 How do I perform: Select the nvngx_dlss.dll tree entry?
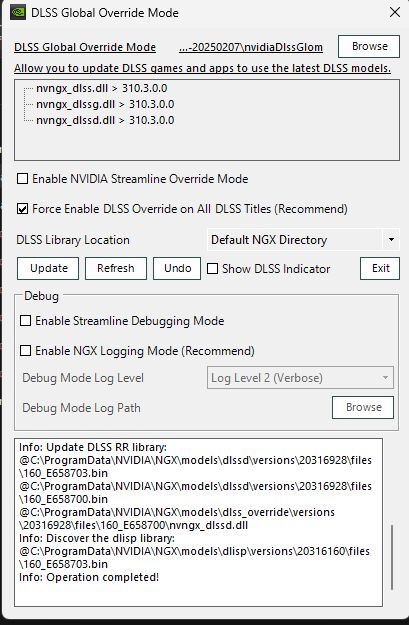(x=101, y=88)
